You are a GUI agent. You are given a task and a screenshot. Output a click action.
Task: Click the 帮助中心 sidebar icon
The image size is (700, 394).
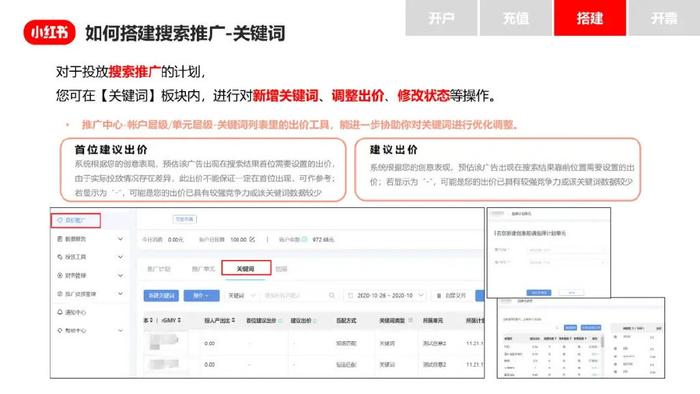coord(60,330)
